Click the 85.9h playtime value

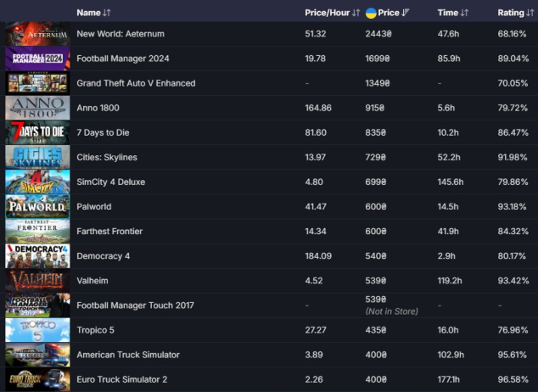[449, 59]
